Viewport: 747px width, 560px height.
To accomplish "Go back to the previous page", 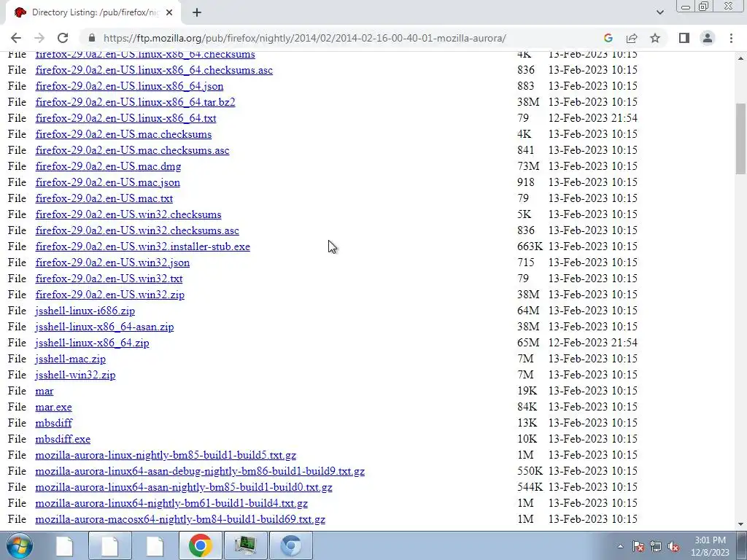I will 16,38.
